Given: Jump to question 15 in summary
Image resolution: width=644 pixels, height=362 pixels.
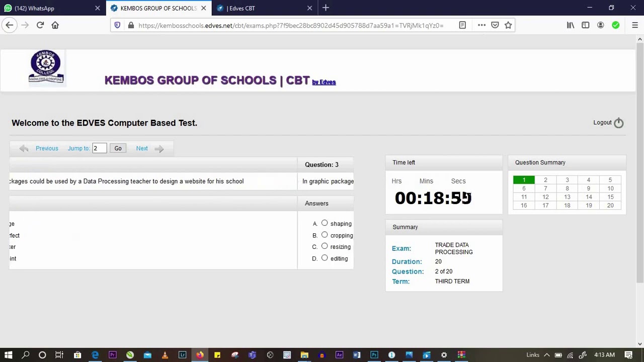Looking at the screenshot, I should (x=610, y=197).
